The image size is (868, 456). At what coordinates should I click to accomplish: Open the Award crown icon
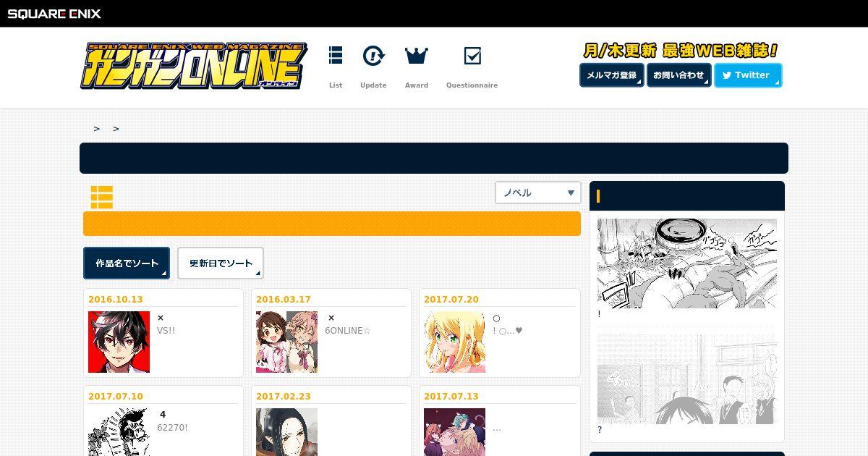tap(417, 56)
